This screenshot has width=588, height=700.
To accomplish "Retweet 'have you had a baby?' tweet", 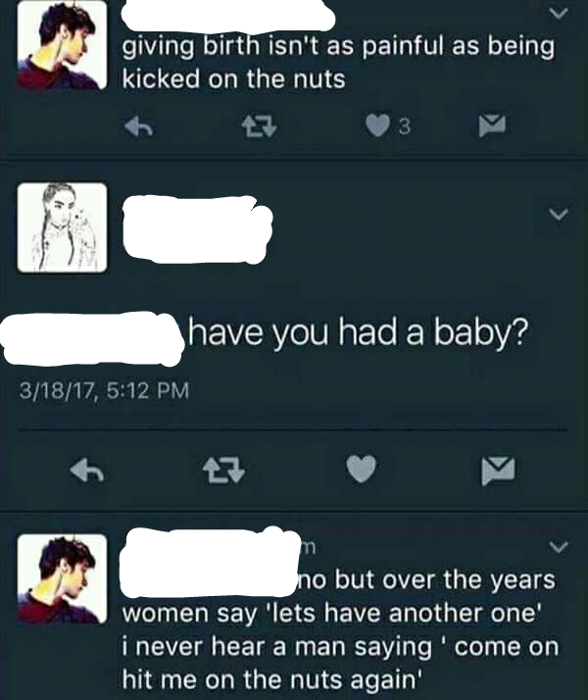I will (223, 471).
